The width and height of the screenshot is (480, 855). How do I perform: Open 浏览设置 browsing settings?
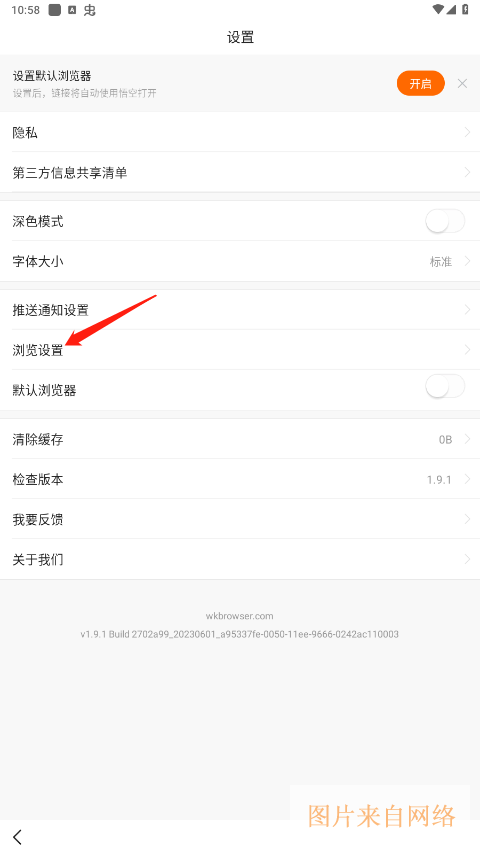point(240,350)
